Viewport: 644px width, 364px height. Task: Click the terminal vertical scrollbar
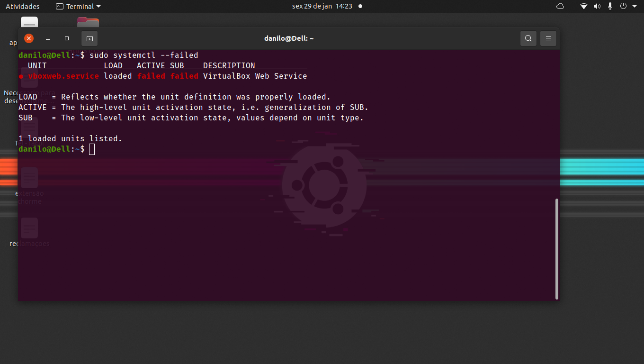(x=556, y=249)
